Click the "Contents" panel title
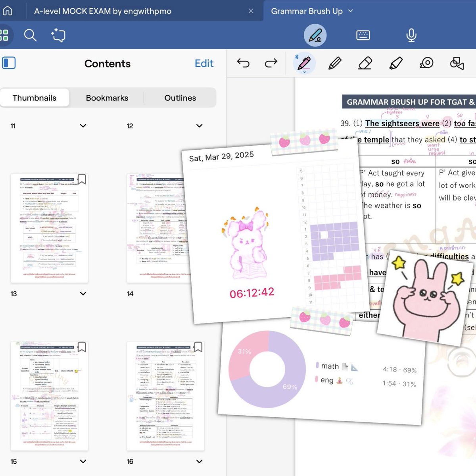This screenshot has height=476, width=476. click(x=107, y=64)
